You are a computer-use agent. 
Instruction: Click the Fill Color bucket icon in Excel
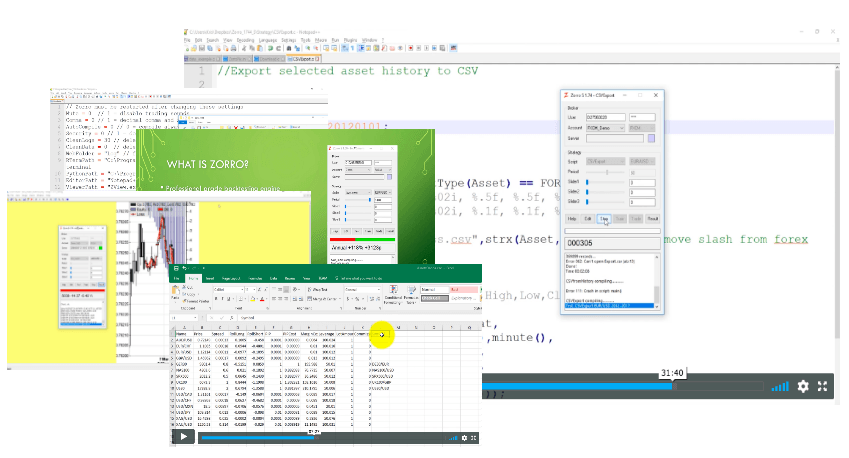tap(252, 299)
